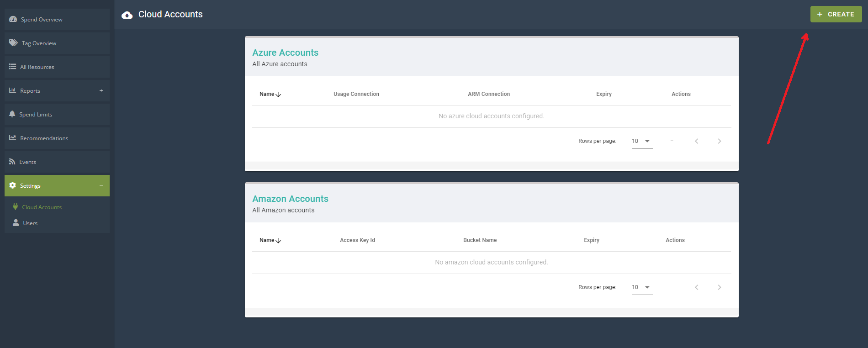Open Amazon rows per page dropdown
The image size is (868, 348).
642,287
